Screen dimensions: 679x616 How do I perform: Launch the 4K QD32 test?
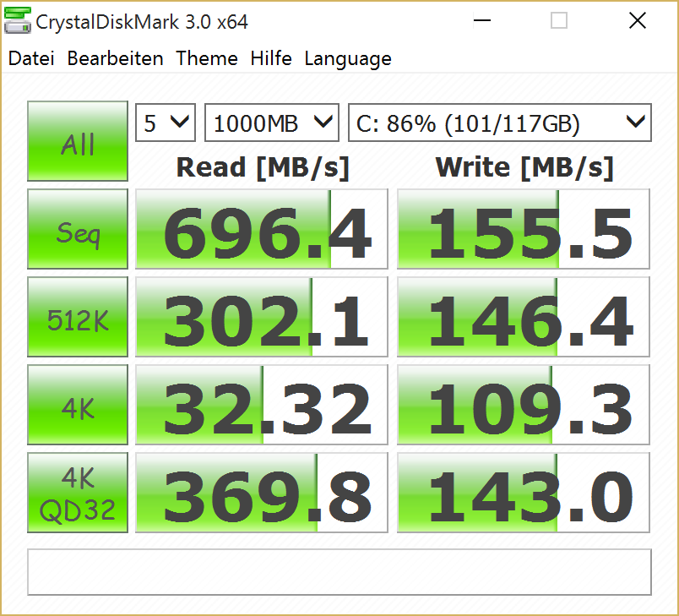pyautogui.click(x=78, y=493)
